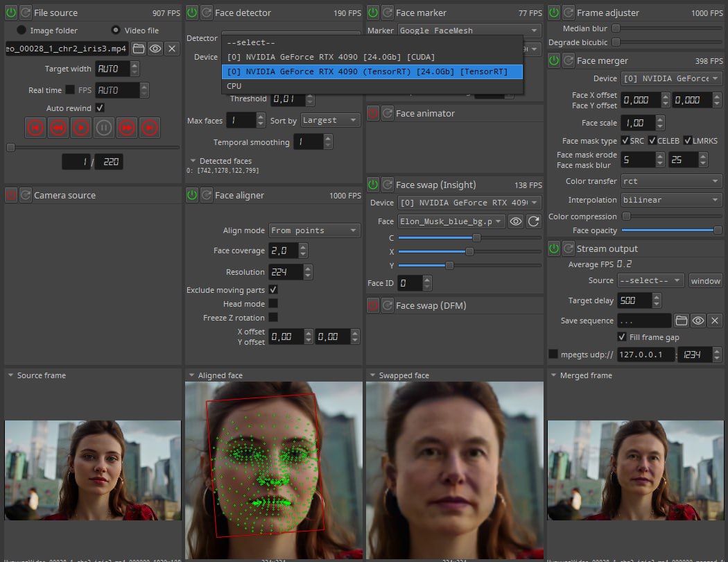Power on the Face swap (DFM) module
This screenshot has height=562, width=728.
point(373,305)
